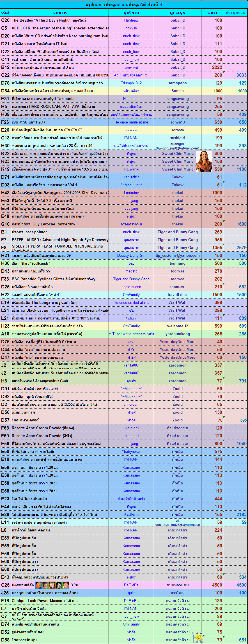Select the price cell '2222'
The image size is (248, 644).
tap(212, 67)
